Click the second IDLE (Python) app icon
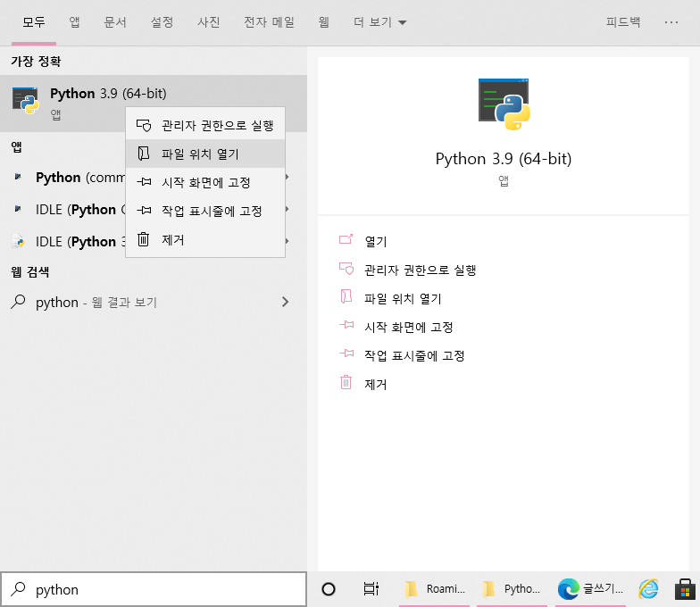Screen dimensions: 700x607 click(x=18, y=241)
